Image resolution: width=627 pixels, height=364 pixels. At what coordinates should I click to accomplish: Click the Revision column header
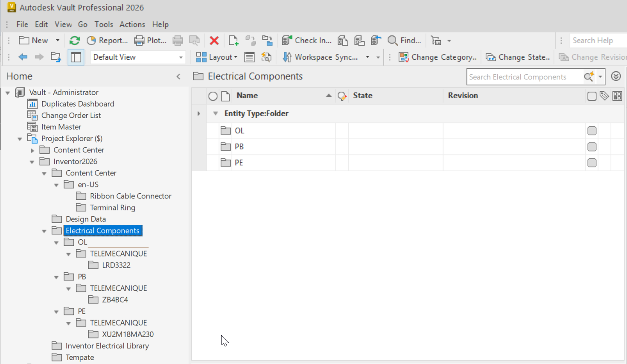point(514,96)
